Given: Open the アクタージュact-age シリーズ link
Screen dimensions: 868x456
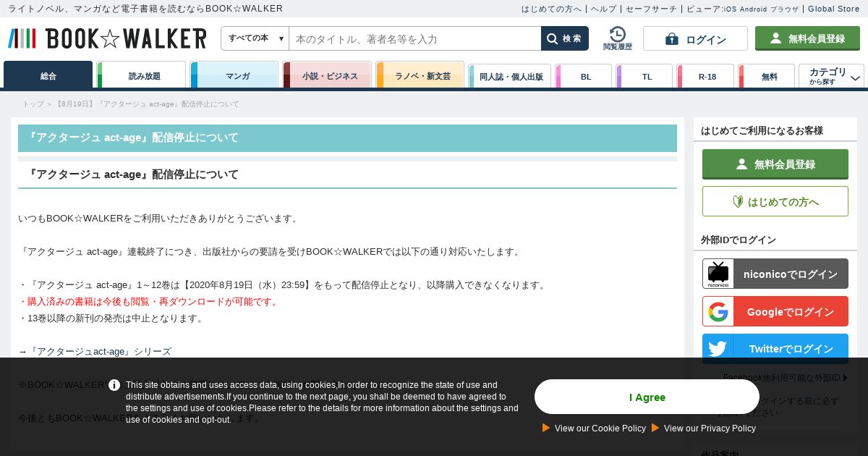Looking at the screenshot, I should (x=99, y=351).
